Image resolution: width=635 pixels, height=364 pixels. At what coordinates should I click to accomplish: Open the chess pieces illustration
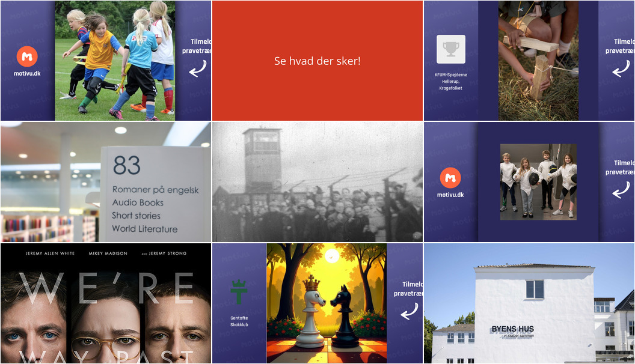(327, 303)
